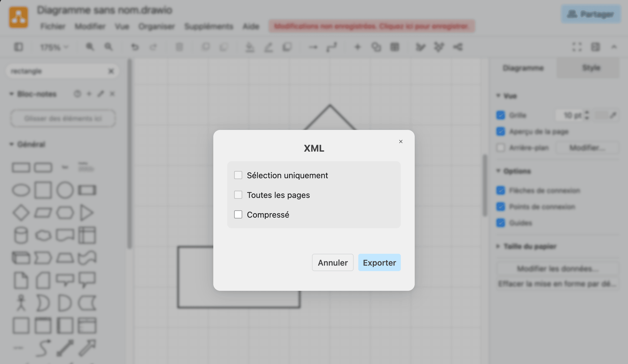
Task: Toggle the sidebar panel icon
Action: click(x=19, y=47)
